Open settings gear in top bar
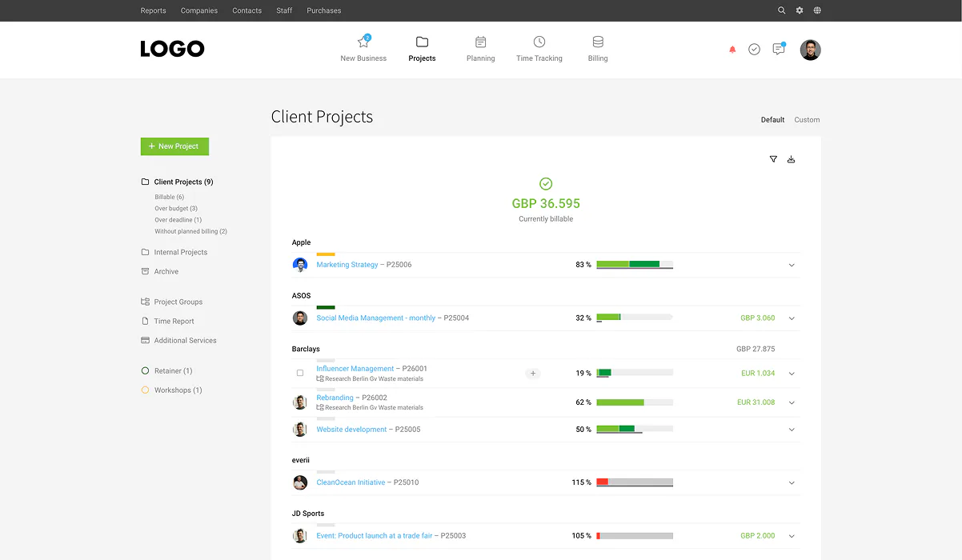This screenshot has width=962, height=560. (x=800, y=10)
